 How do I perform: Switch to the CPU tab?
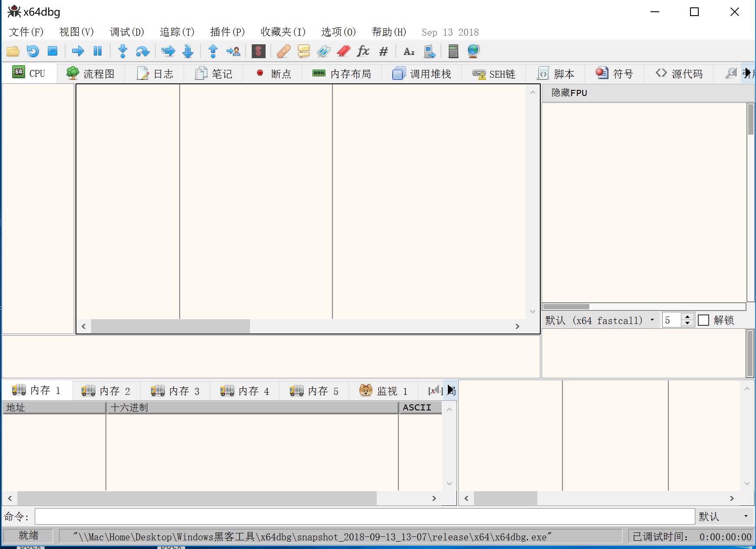29,73
